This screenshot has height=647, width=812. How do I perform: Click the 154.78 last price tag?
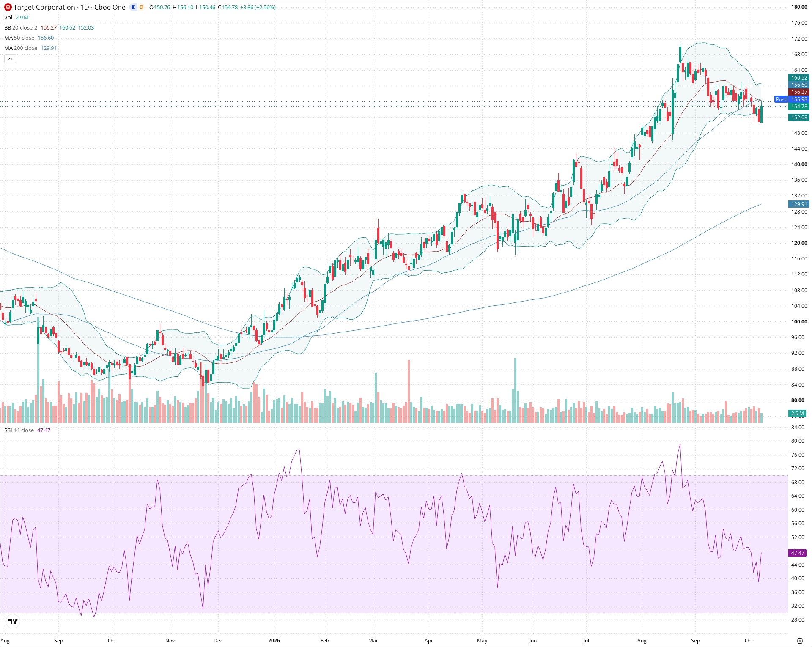pos(799,107)
